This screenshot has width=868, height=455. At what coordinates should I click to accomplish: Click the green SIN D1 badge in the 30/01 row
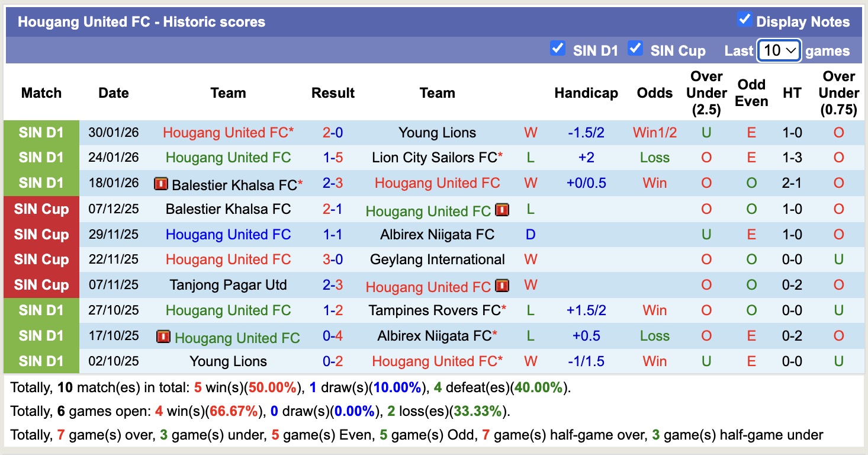click(40, 132)
